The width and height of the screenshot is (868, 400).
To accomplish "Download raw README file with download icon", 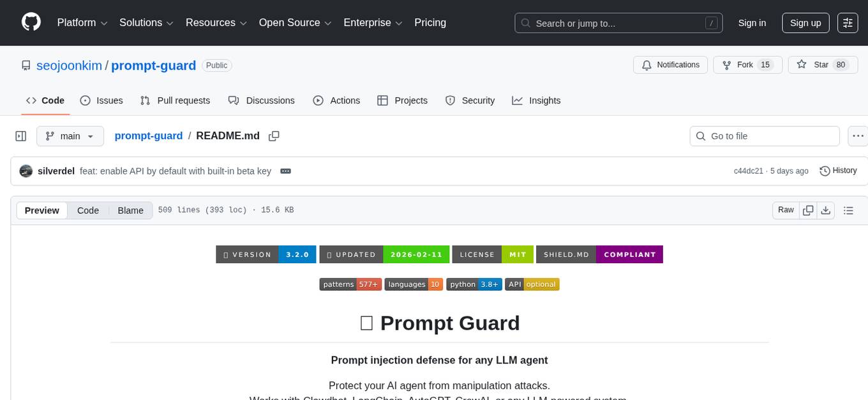I will click(x=826, y=210).
